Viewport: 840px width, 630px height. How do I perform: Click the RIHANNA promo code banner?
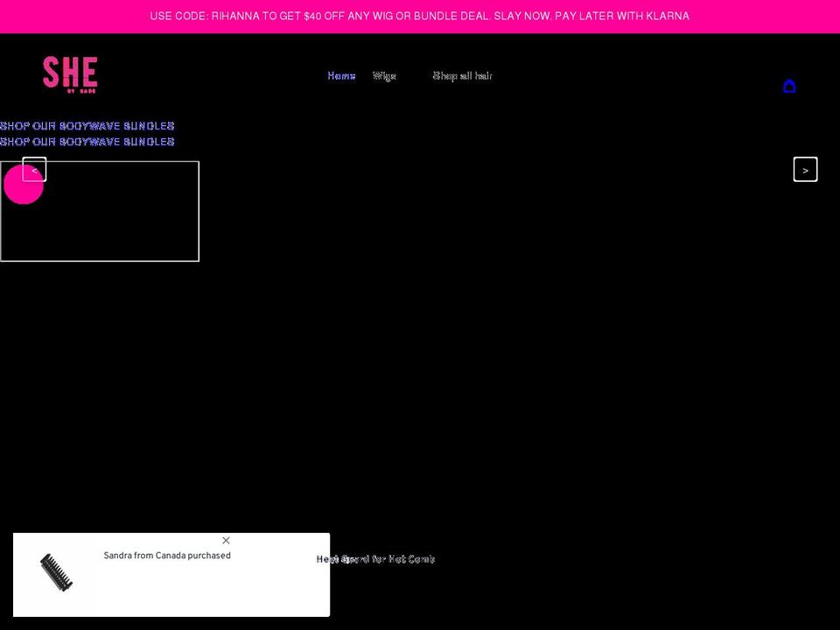[419, 16]
